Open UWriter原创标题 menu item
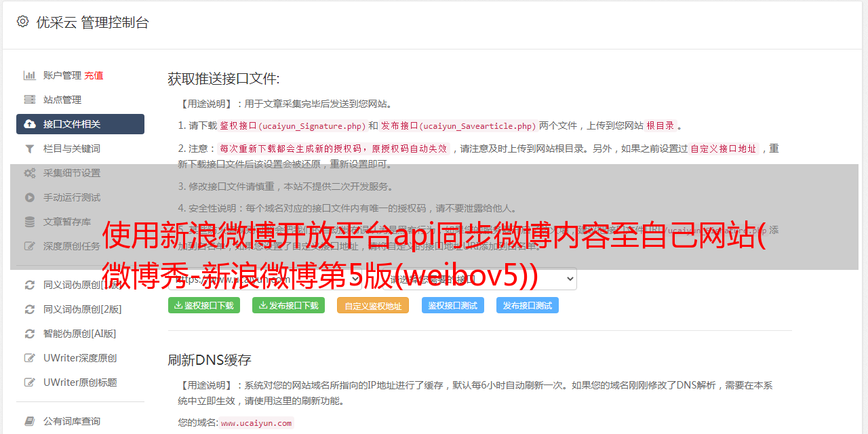 80,382
